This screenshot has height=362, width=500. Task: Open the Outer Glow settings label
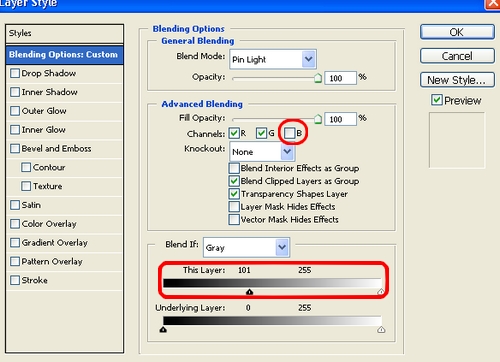click(44, 111)
